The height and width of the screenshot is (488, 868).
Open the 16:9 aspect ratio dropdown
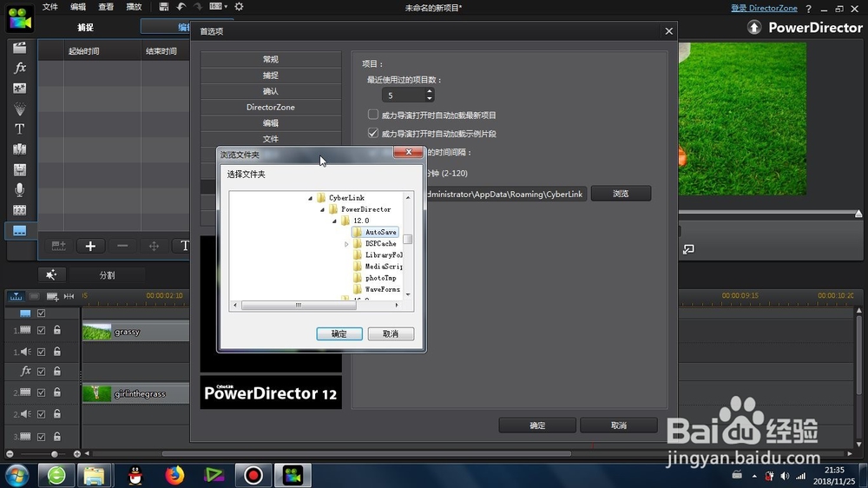pyautogui.click(x=219, y=7)
